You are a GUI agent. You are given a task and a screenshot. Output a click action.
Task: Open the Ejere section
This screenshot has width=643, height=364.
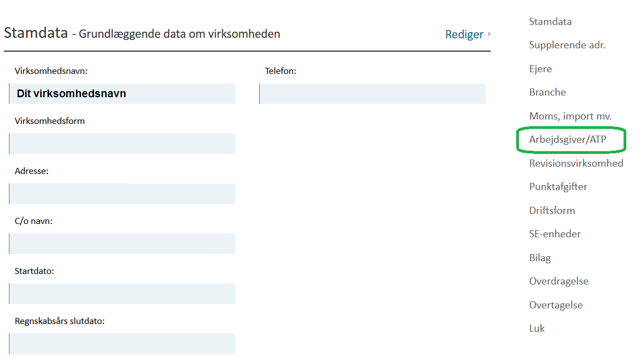click(540, 69)
